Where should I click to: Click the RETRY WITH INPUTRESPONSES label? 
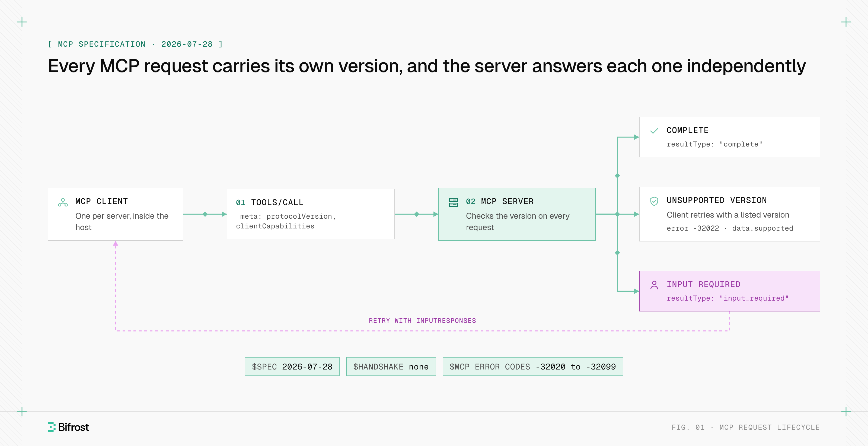422,321
